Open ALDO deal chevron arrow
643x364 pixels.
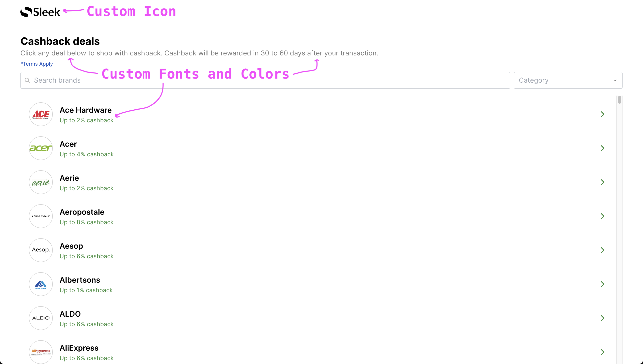(x=602, y=318)
